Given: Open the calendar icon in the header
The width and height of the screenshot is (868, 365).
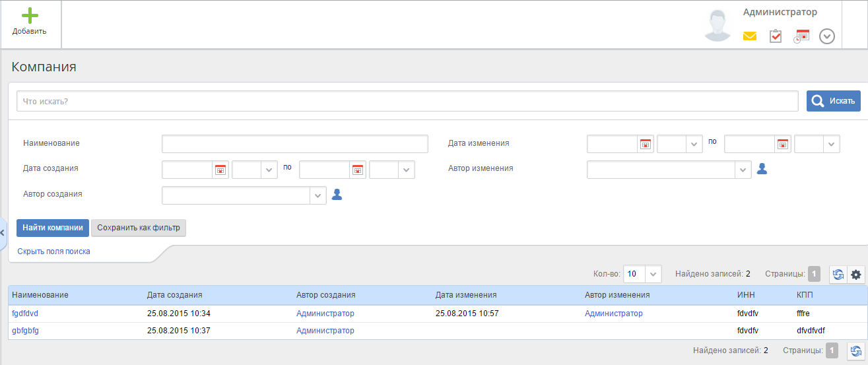Looking at the screenshot, I should pyautogui.click(x=801, y=36).
